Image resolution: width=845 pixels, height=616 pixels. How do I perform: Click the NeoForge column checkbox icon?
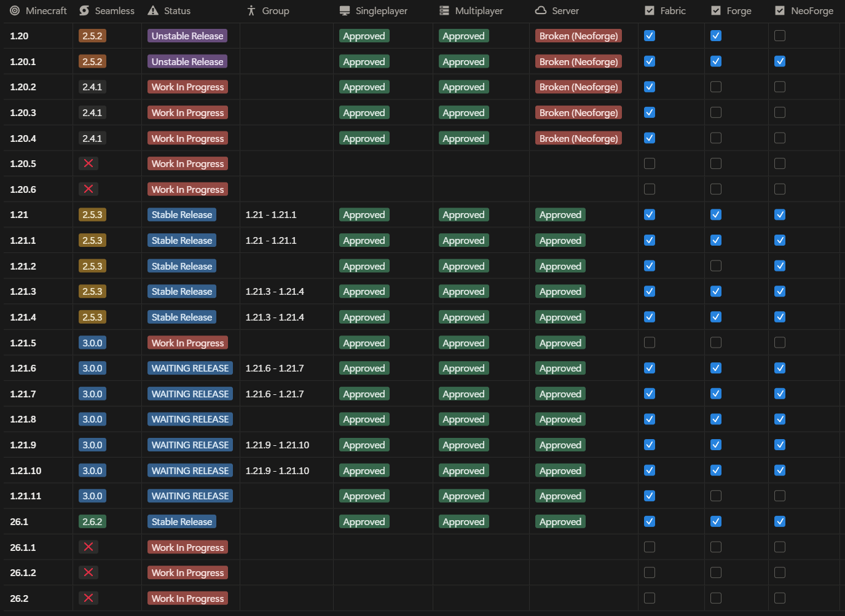click(780, 10)
